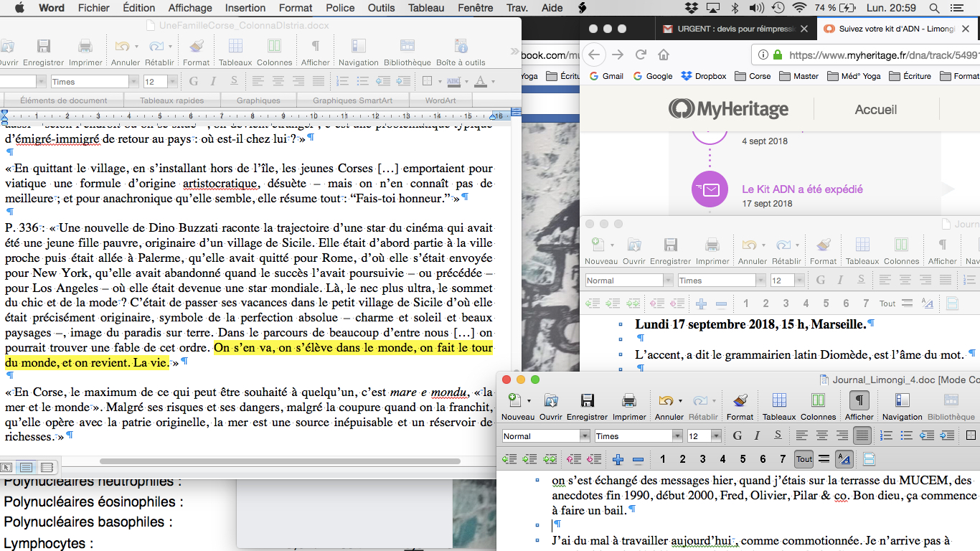Click Boîte à outils icon
Image resolution: width=980 pixels, height=551 pixels.
tap(460, 47)
